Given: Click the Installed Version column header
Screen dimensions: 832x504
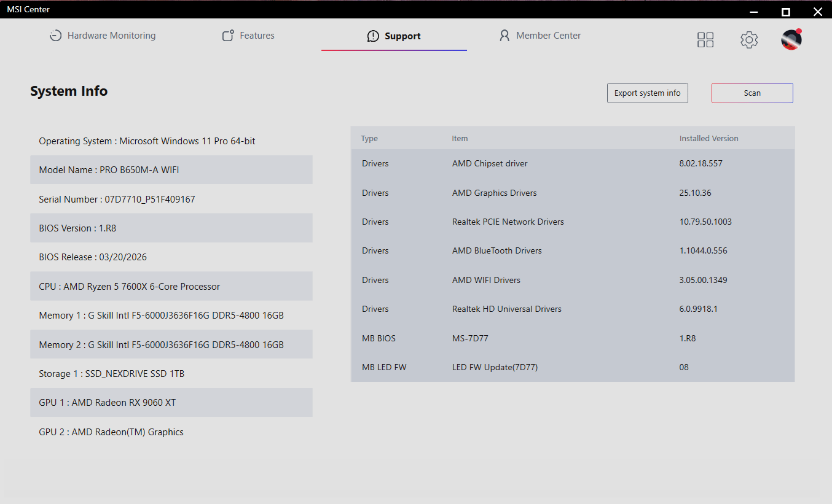Looking at the screenshot, I should tap(709, 139).
